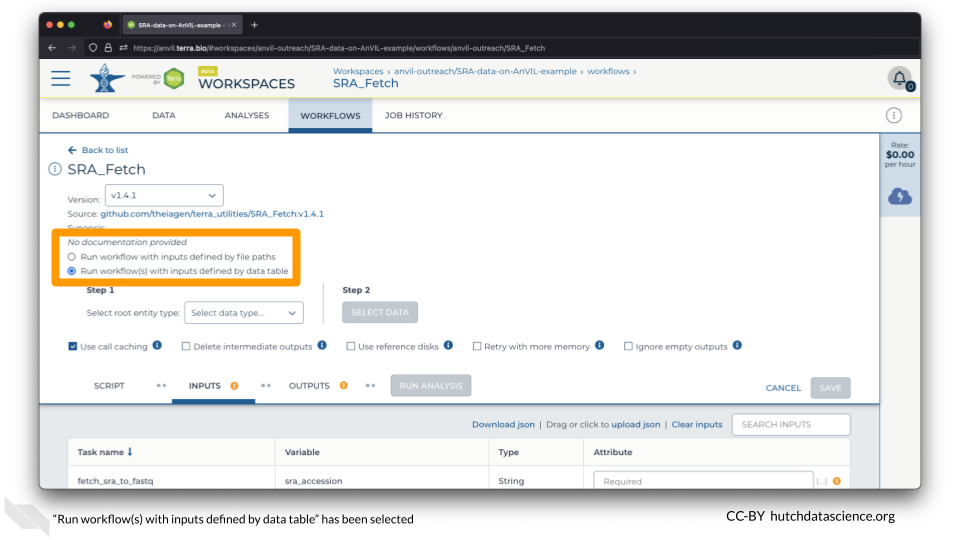Click the CANCEL button
Screen dimensions: 960x540
(783, 388)
